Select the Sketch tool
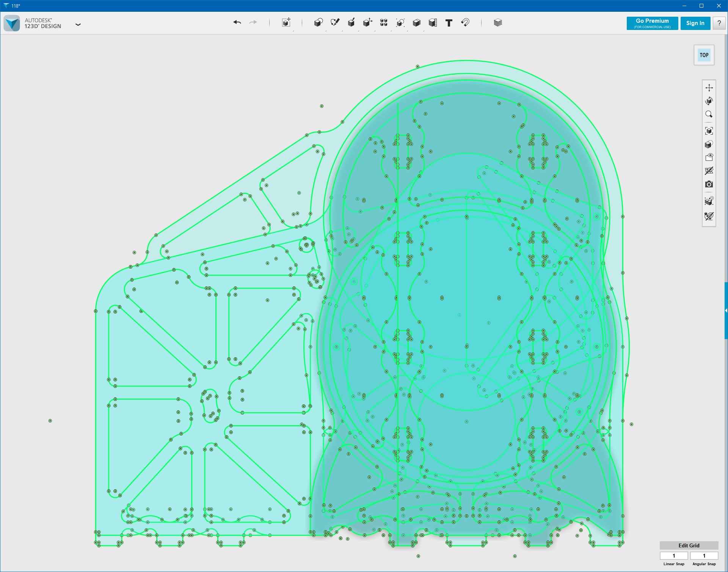 335,23
